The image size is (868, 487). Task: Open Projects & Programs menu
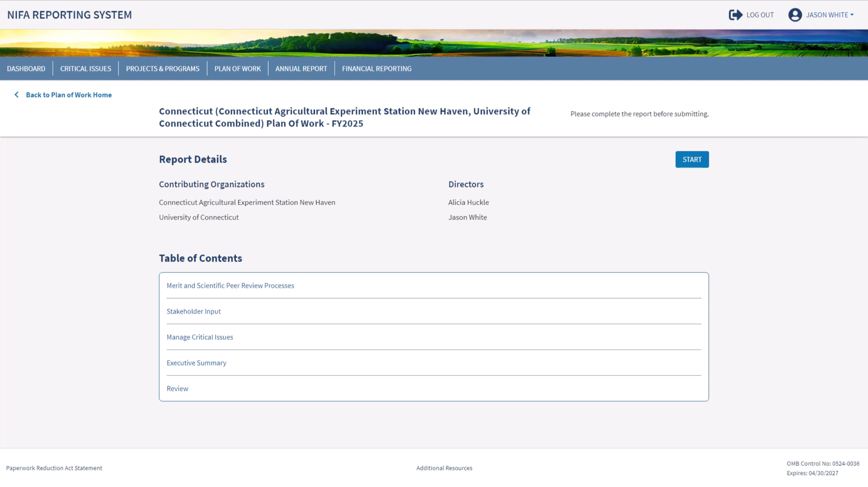point(162,69)
